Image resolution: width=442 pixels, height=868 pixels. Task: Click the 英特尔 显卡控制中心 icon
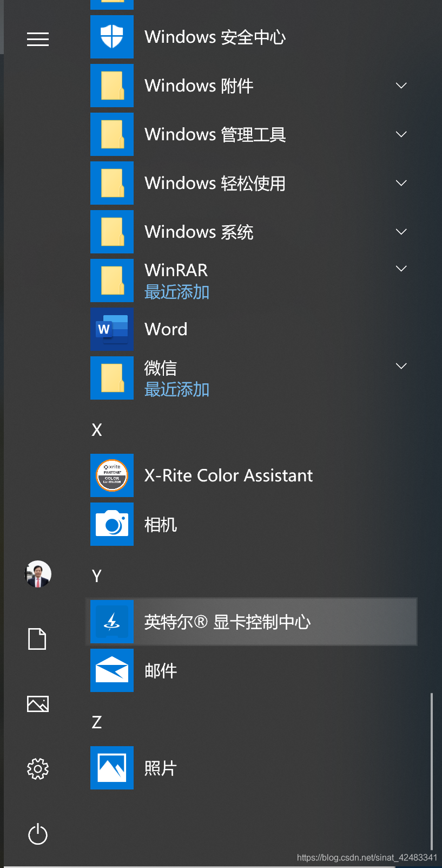(112, 622)
